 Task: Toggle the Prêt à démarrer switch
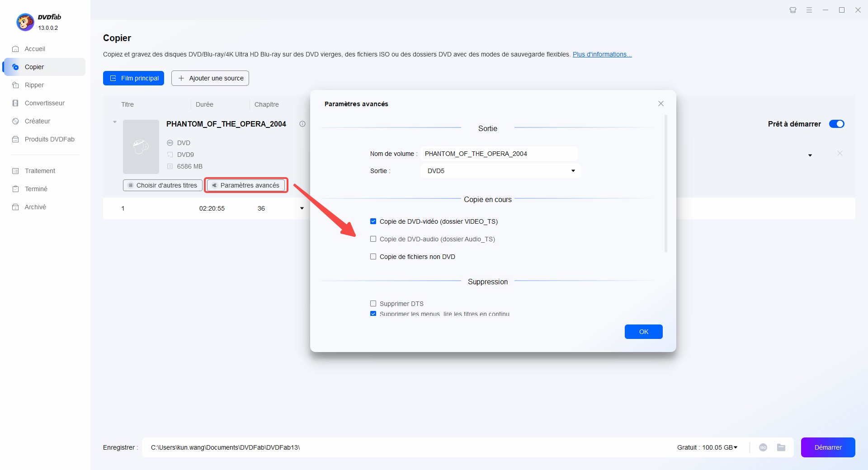pos(837,124)
